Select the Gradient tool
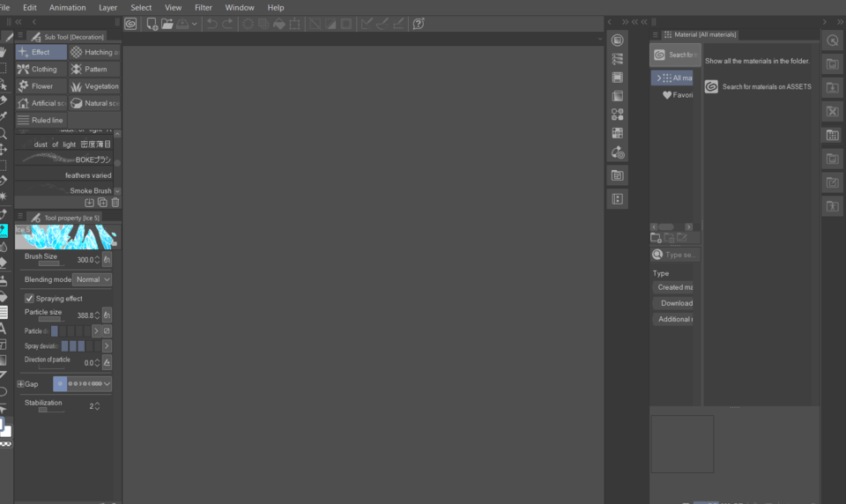The image size is (846, 504). [4, 359]
